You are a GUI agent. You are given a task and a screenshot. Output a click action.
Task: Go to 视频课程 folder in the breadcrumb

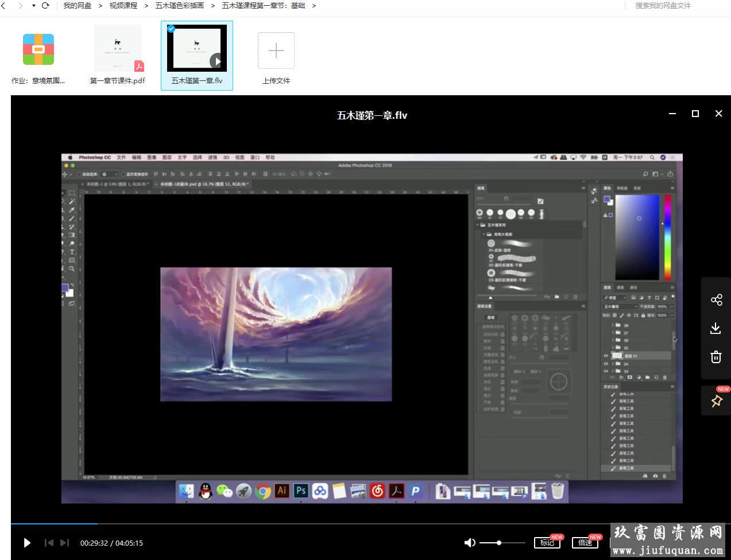coord(123,6)
